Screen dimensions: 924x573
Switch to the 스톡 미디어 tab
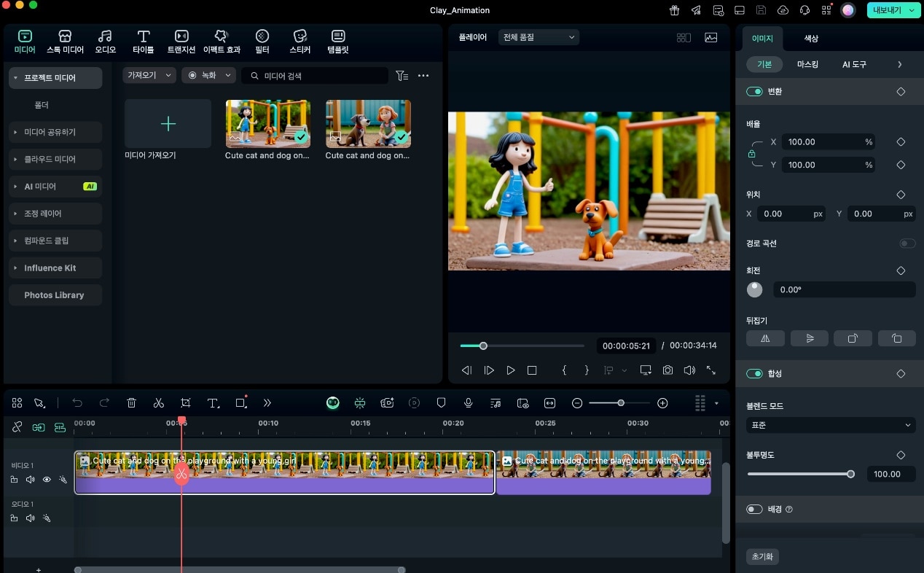tap(65, 42)
